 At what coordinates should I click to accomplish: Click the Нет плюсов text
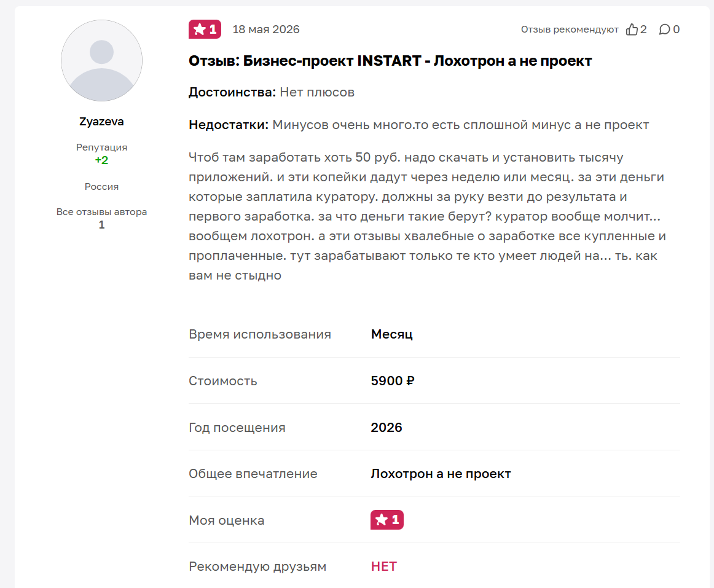[317, 92]
